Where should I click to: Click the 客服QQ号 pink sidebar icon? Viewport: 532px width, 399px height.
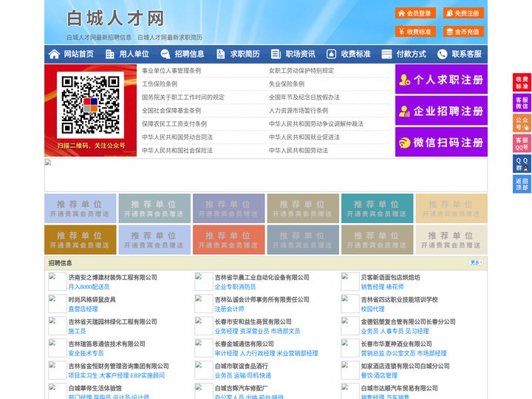(x=522, y=143)
